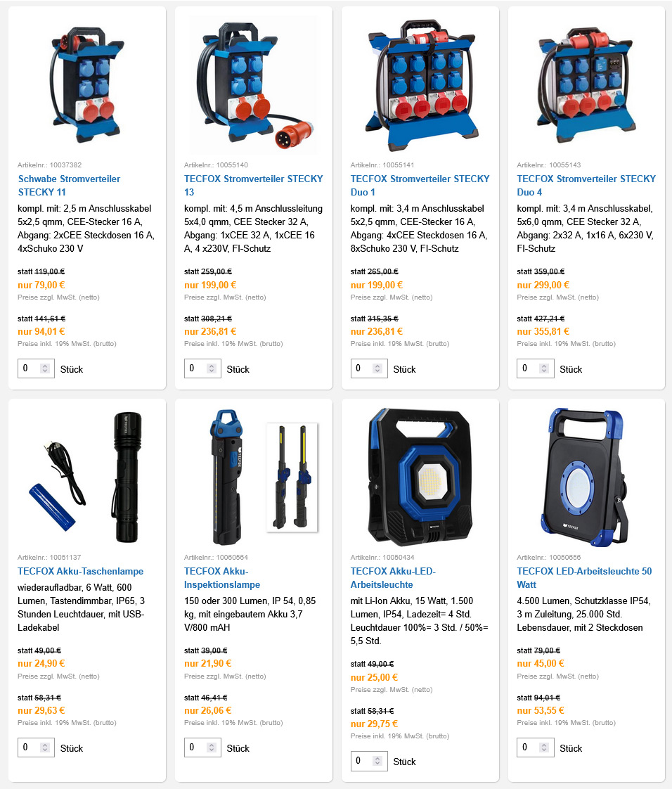Click the Akku-LED-Arbeitsleuchte product image
The width and height of the screenshot is (672, 789).
(x=420, y=477)
